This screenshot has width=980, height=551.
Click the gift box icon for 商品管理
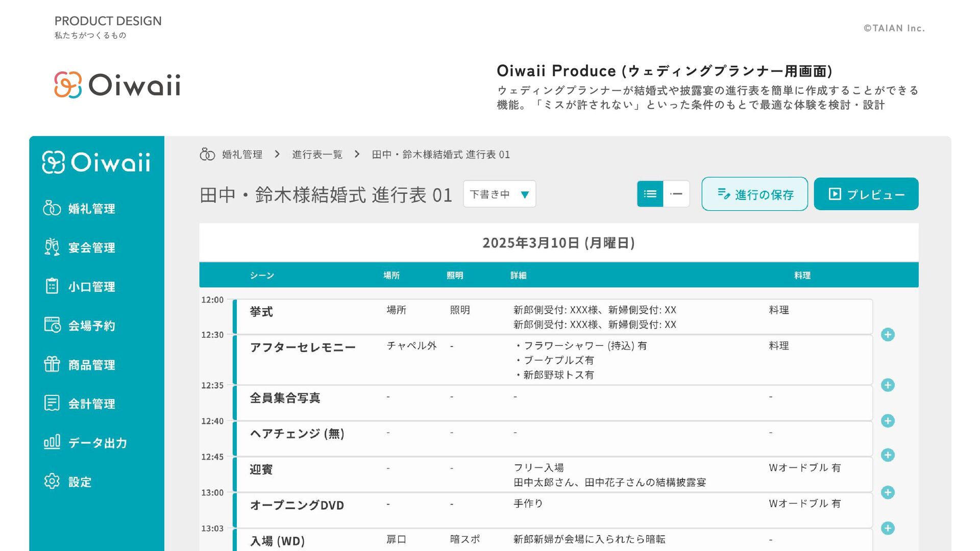tap(52, 364)
